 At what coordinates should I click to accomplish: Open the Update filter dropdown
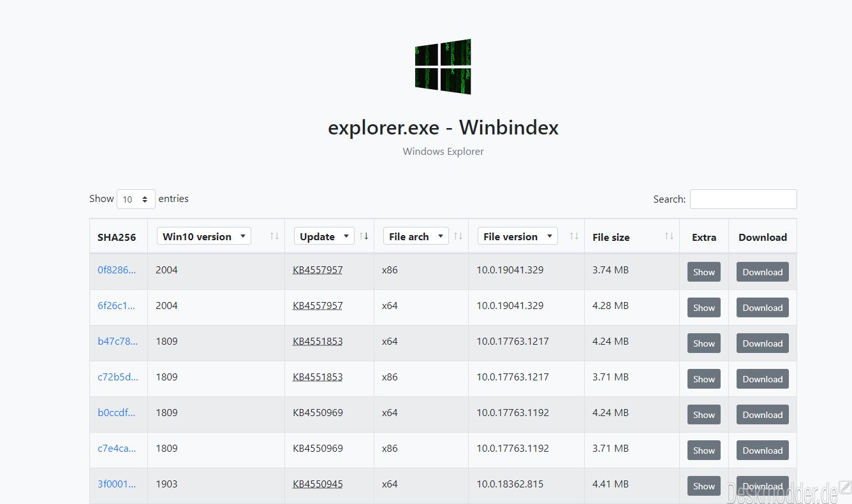coord(324,236)
